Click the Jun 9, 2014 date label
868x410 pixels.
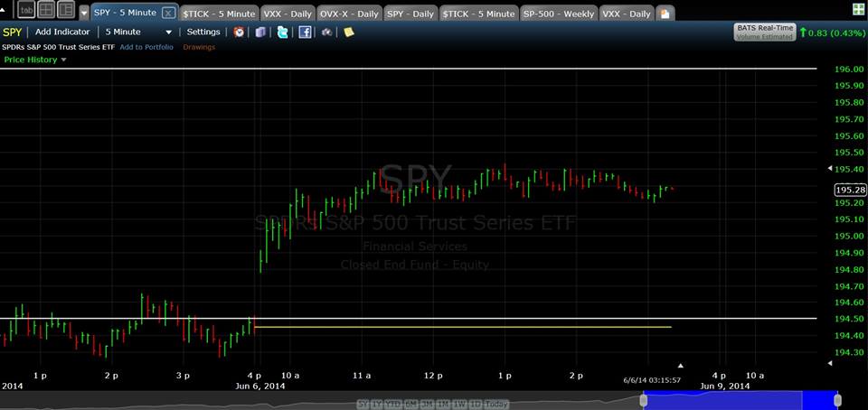[727, 386]
